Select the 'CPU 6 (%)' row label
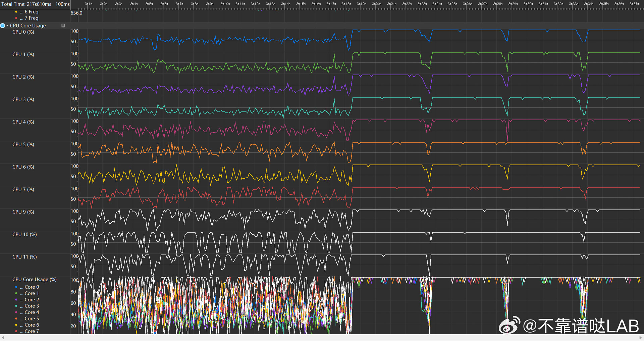Screen dimensions: 644x341 tap(23, 167)
